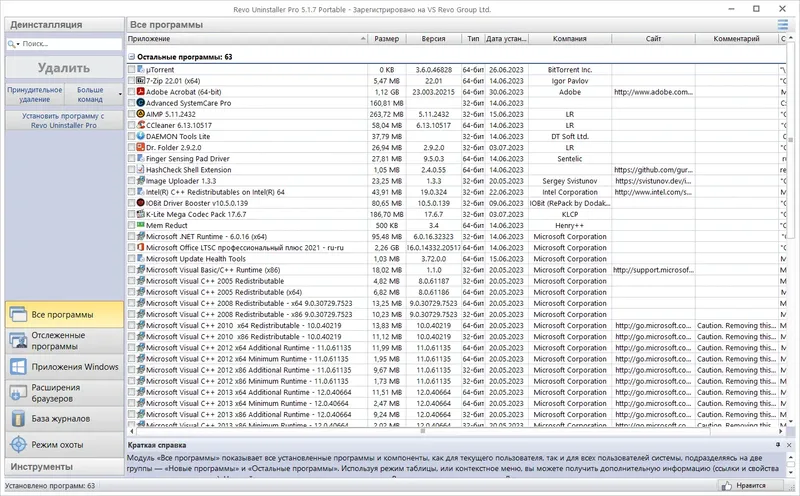
Task: Click the K-Lite Mega Codec Pack icon
Action: point(141,214)
